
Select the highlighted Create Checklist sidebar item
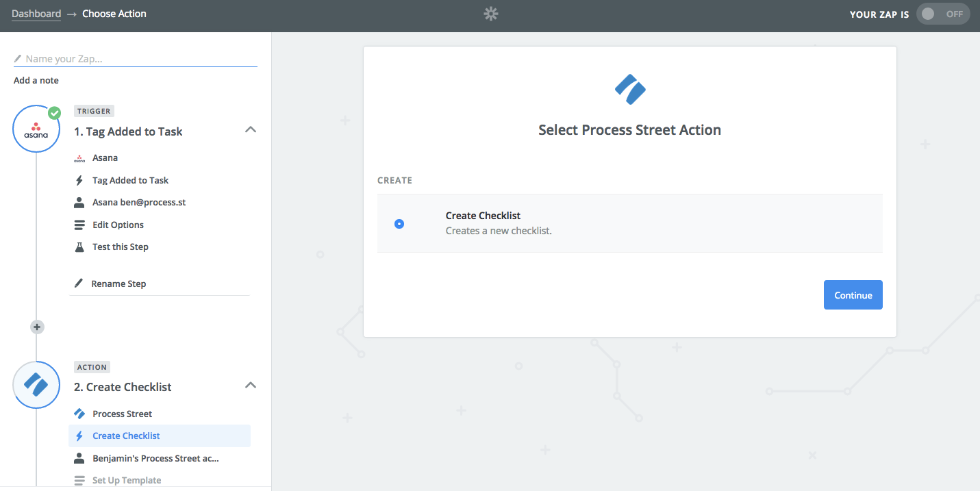pos(160,436)
